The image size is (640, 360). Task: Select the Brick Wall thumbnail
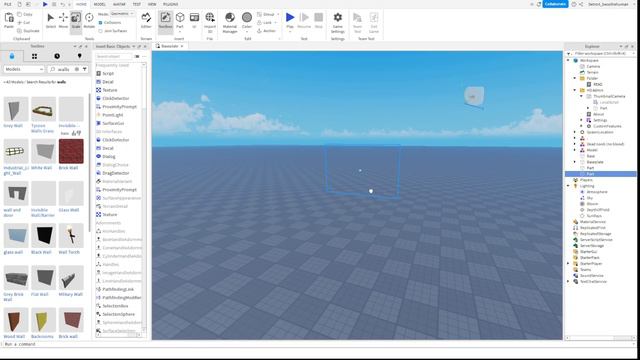71,151
